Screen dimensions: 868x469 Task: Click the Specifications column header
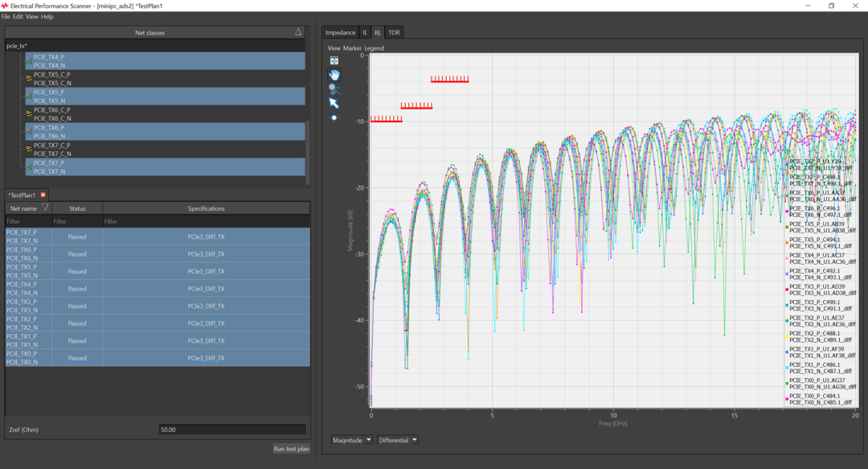pyautogui.click(x=206, y=208)
